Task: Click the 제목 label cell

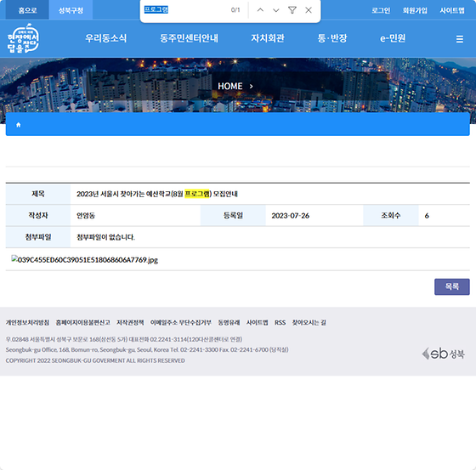Action: coord(38,194)
